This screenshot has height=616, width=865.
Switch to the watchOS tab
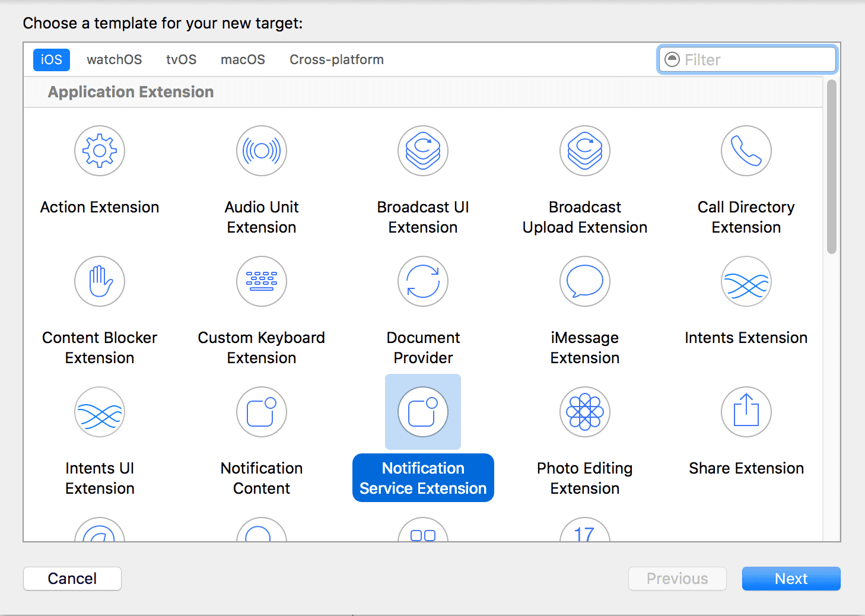click(x=114, y=60)
